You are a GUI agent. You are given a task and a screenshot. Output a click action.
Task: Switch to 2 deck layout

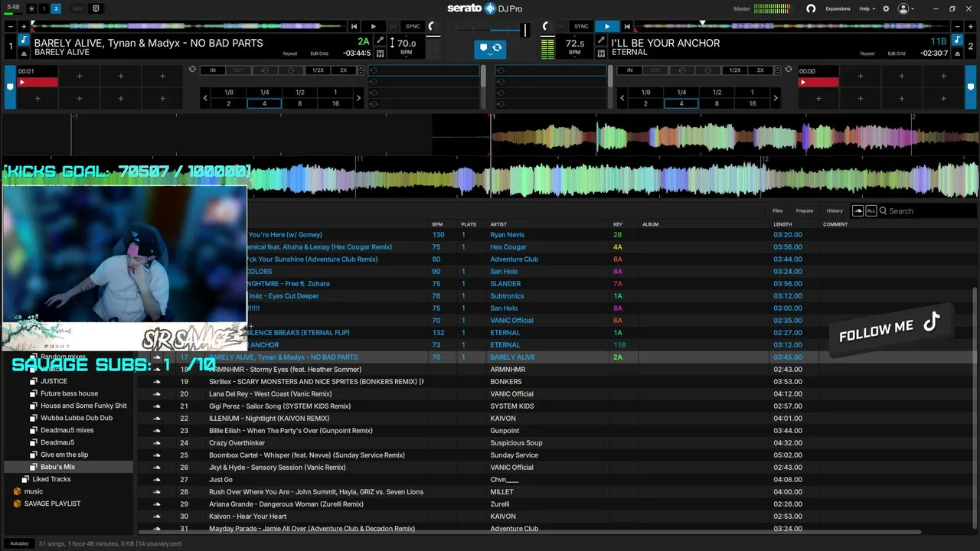tap(57, 9)
